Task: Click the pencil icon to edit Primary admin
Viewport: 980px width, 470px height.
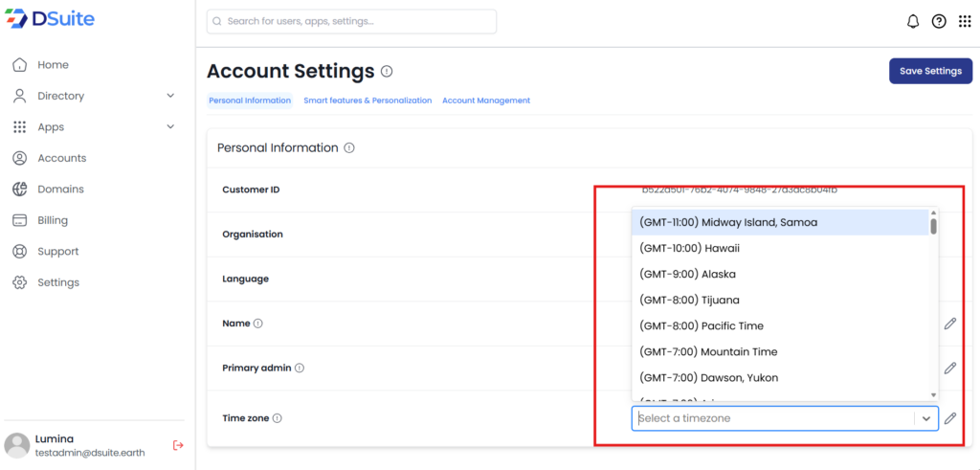Action: pos(949,368)
